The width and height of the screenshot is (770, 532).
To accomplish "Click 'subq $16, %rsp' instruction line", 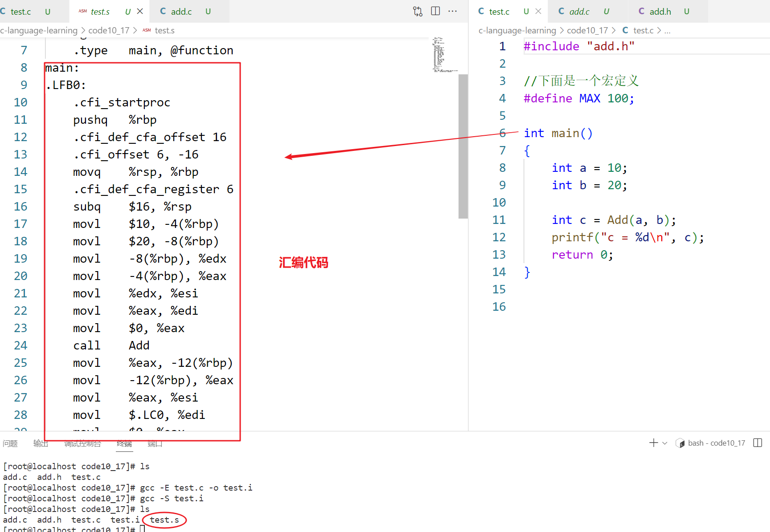I will 132,207.
